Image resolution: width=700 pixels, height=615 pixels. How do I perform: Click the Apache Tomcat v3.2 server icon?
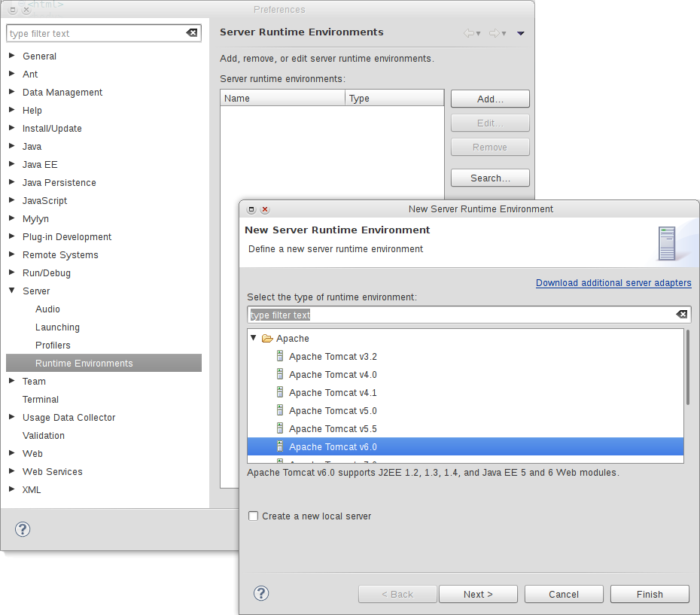click(280, 356)
